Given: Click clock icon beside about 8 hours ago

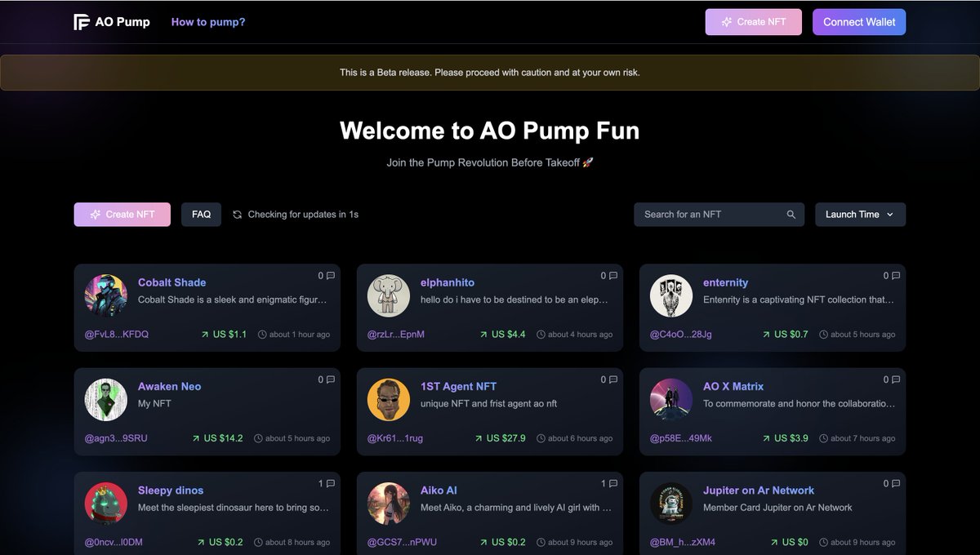Looking at the screenshot, I should (x=258, y=542).
